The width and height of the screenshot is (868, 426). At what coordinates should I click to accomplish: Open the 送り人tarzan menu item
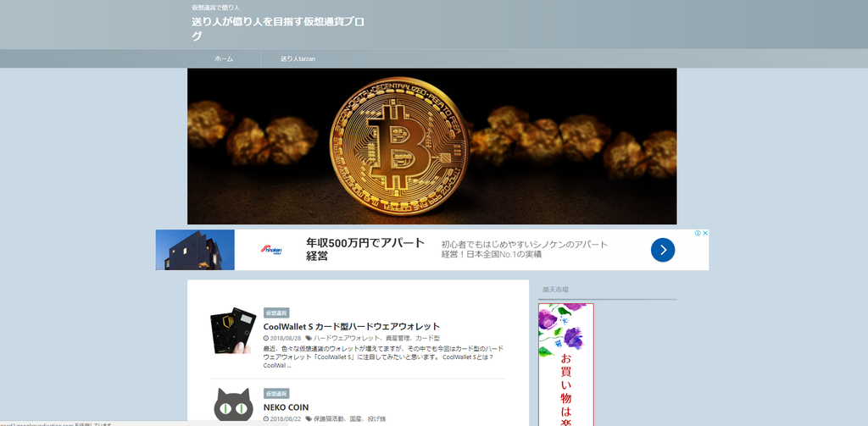coord(298,58)
